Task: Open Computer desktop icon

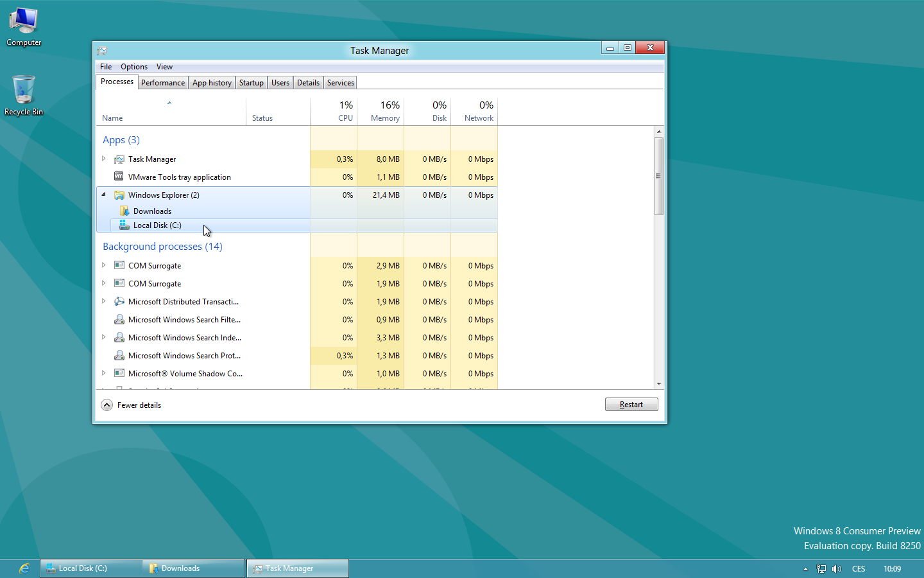Action: coord(24,27)
